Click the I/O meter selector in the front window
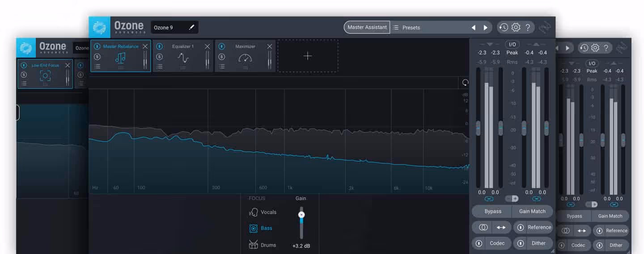This screenshot has height=254, width=644. [x=512, y=44]
